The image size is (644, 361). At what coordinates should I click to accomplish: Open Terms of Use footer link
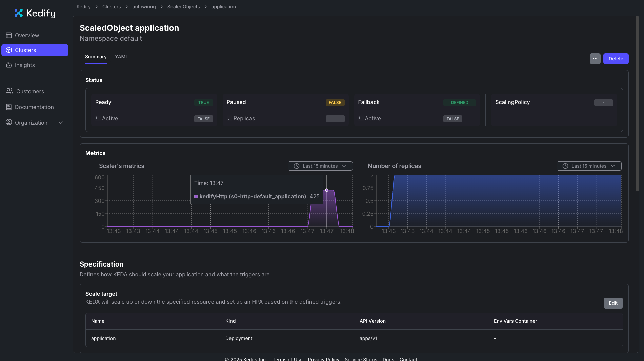[287, 359]
